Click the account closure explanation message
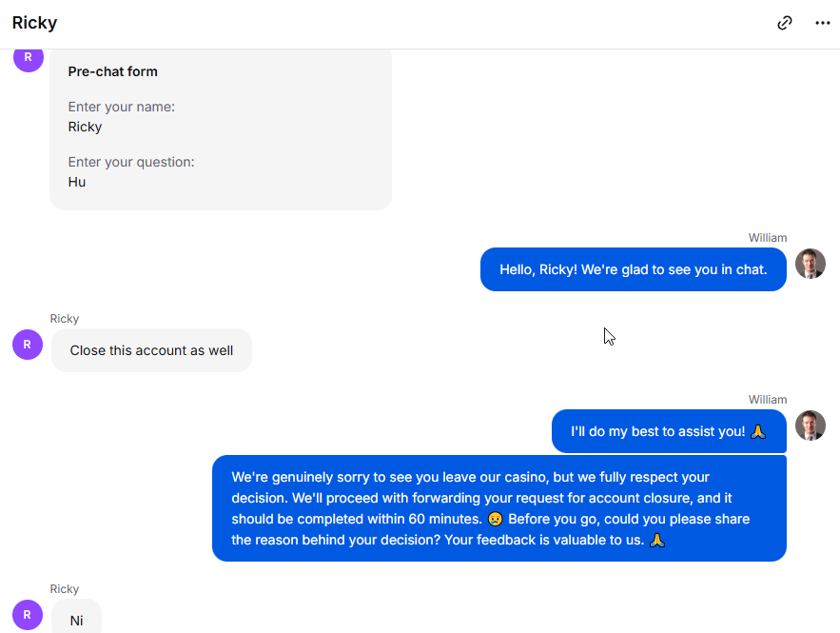 [499, 508]
